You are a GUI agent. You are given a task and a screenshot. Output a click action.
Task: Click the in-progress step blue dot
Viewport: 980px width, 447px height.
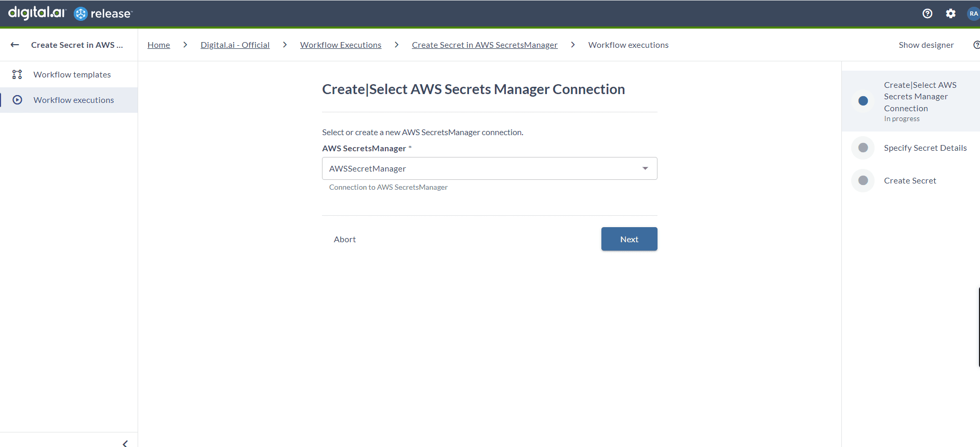point(863,101)
